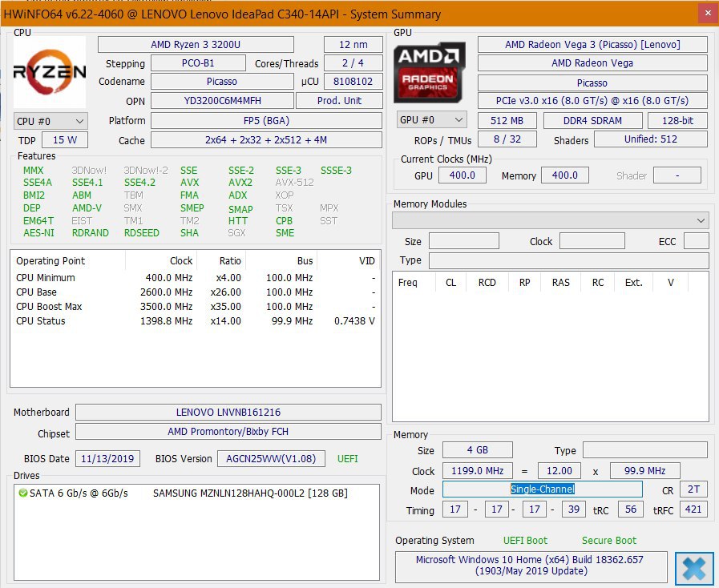Open the GPU #0 selector dropdown
This screenshot has height=588, width=719.
pyautogui.click(x=431, y=119)
